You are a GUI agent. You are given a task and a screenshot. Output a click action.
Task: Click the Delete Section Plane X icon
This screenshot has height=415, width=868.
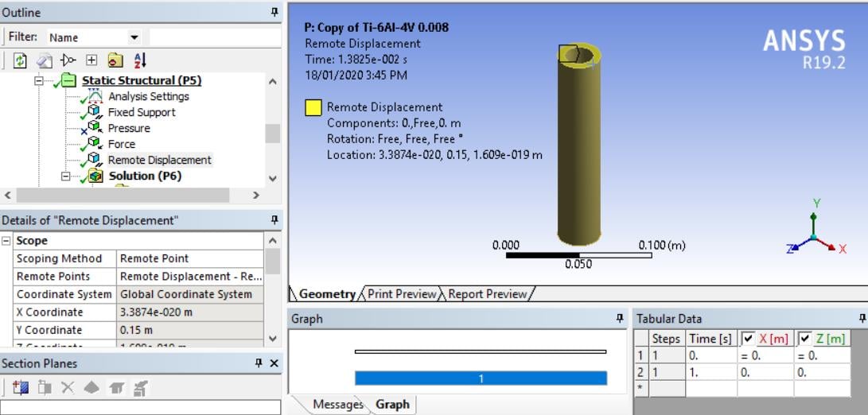68,387
